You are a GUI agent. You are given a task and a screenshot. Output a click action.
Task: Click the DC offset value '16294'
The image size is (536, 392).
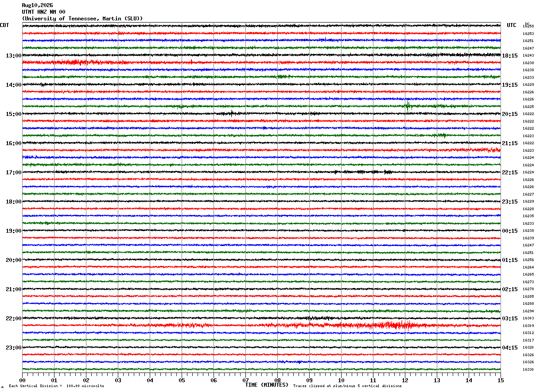pos(528,311)
